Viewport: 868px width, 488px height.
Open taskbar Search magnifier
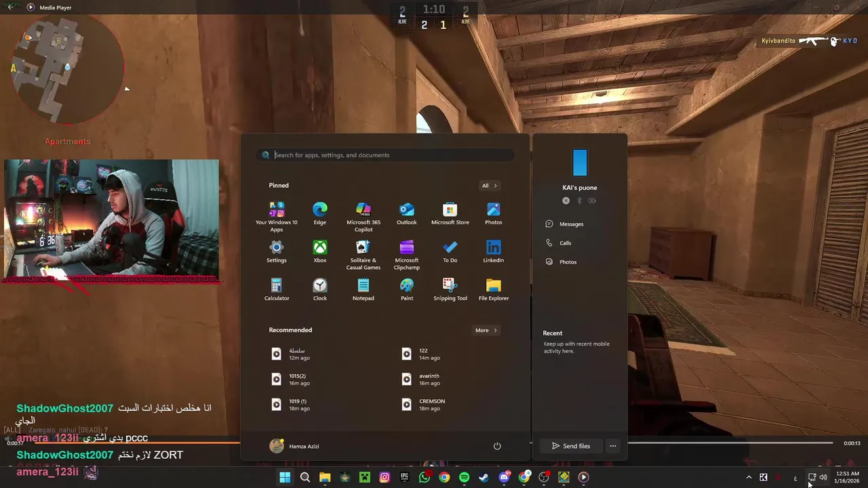click(305, 477)
